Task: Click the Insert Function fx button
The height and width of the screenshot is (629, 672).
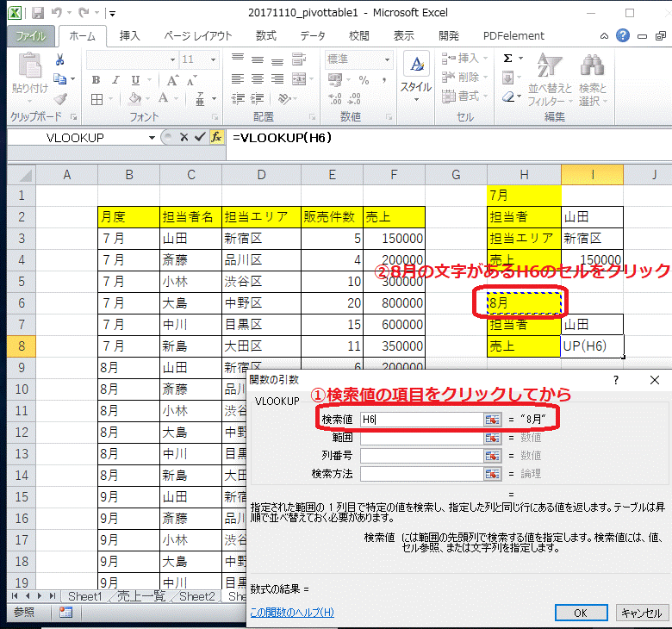Action: coord(216,137)
